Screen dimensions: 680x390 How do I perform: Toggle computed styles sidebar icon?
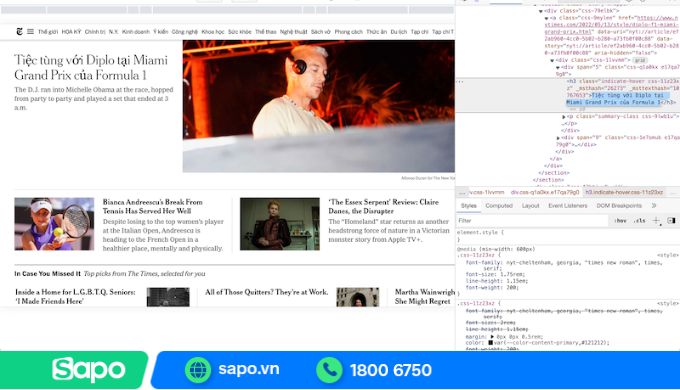(671, 221)
